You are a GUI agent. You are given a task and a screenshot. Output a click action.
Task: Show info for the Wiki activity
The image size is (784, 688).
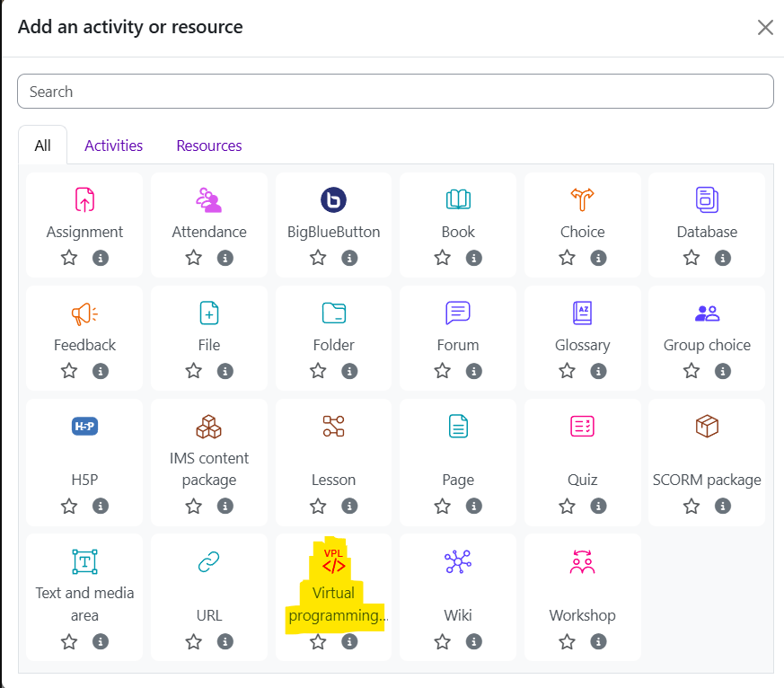474,641
